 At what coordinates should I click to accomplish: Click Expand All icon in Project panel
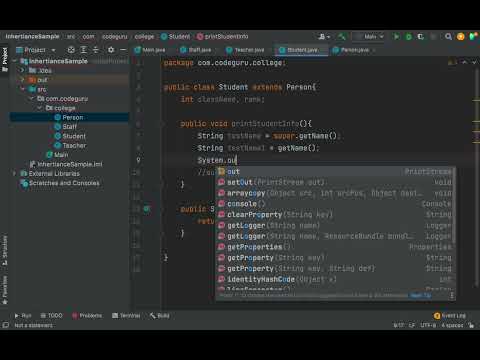83,50
